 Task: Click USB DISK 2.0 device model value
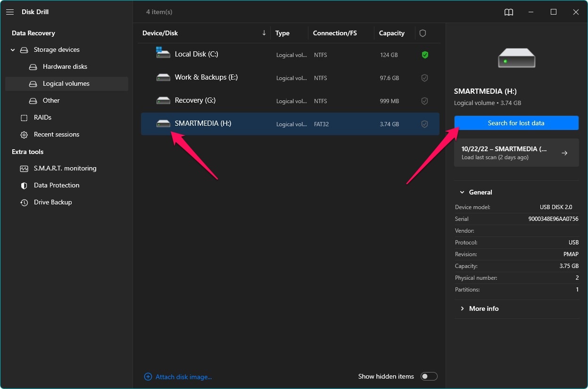[x=556, y=207]
